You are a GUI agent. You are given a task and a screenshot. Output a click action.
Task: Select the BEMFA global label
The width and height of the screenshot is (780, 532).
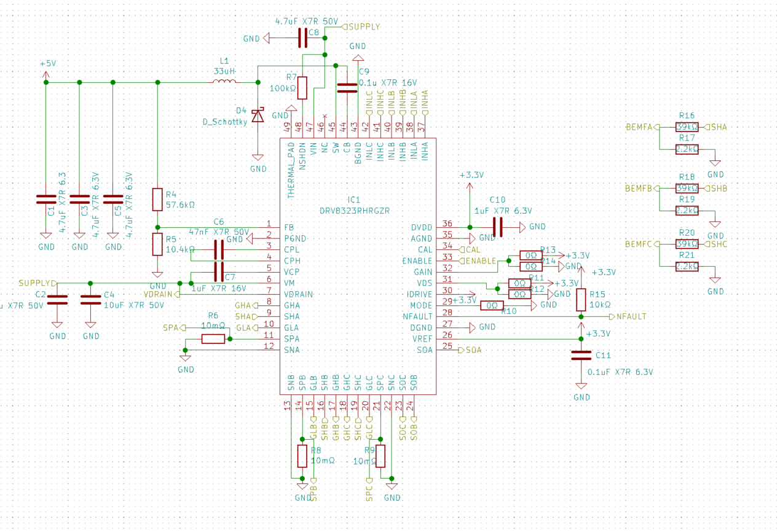[642, 127]
